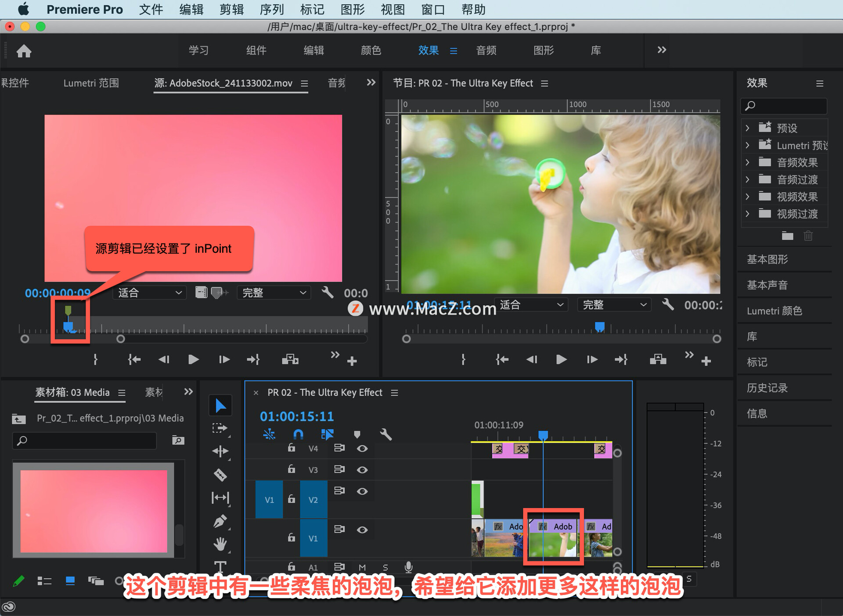Screen dimensions: 843x616
Task: Toggle V4 track output eye
Action: (x=362, y=448)
